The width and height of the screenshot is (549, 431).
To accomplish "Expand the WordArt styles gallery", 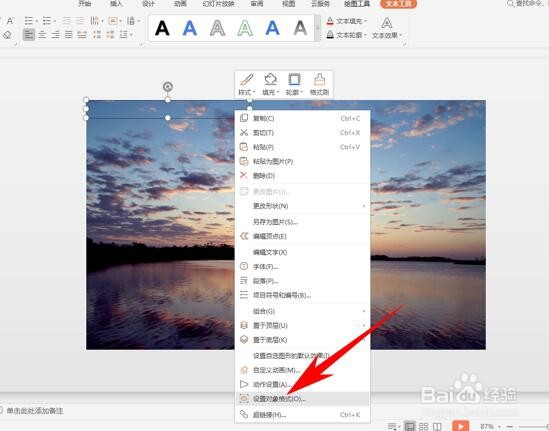I will point(317,28).
